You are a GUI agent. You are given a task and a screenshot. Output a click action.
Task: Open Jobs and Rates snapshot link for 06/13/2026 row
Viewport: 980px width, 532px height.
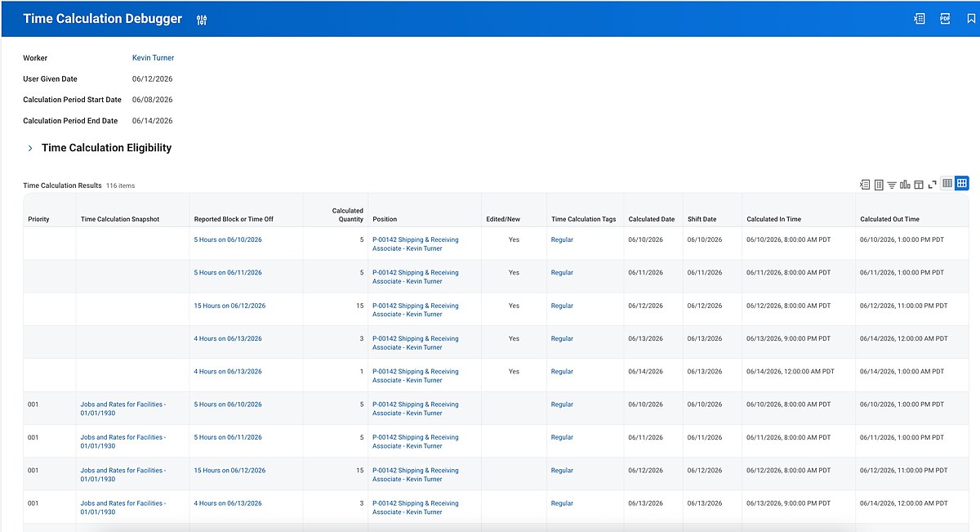click(x=123, y=507)
